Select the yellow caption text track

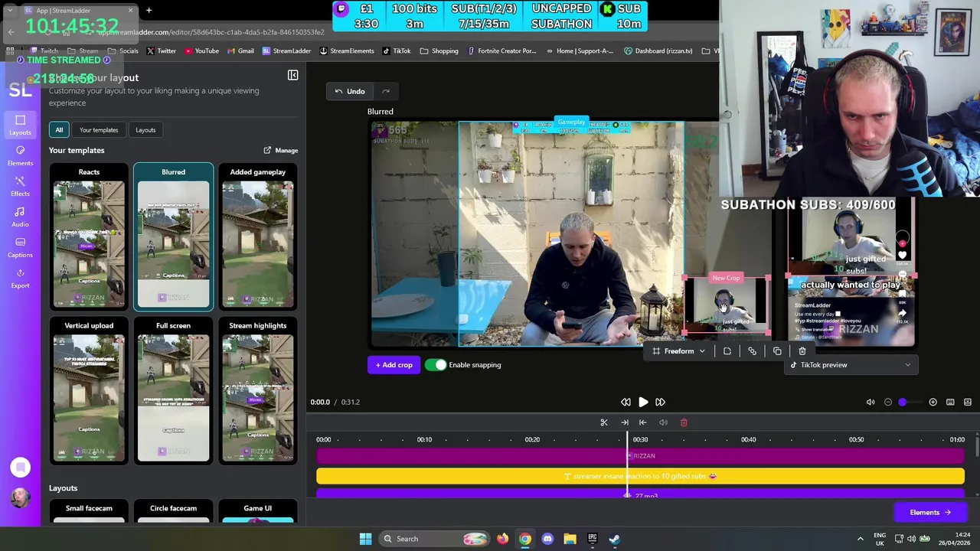click(x=640, y=476)
